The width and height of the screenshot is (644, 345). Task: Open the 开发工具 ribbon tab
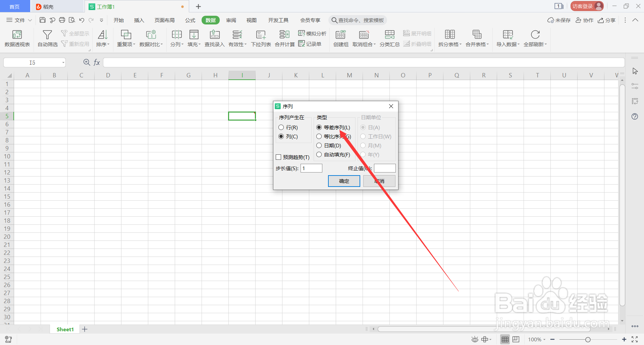tap(278, 20)
